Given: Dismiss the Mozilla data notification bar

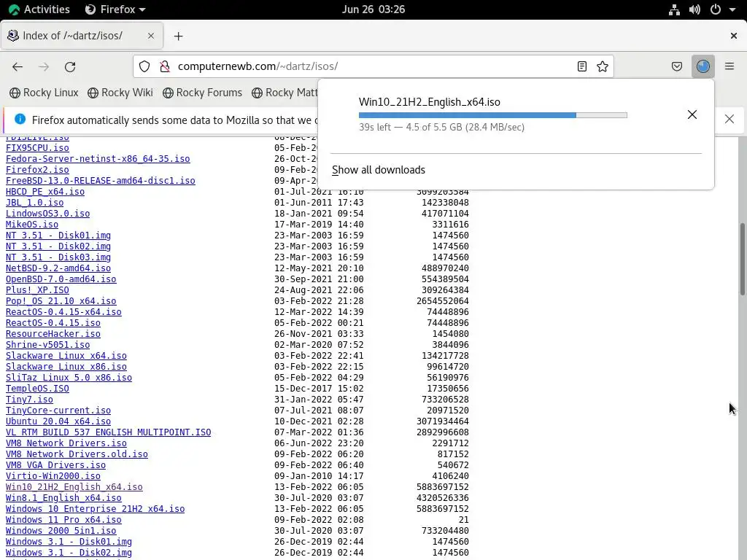Looking at the screenshot, I should point(729,119).
